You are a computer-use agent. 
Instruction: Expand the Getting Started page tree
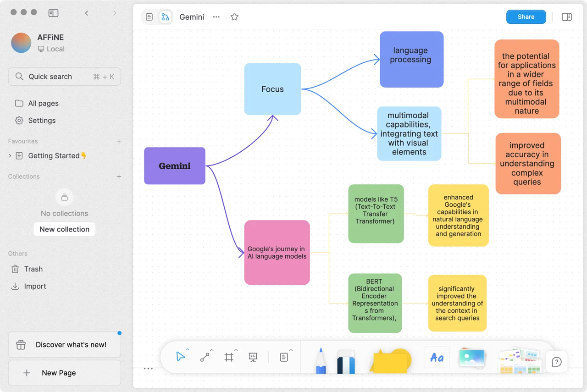pos(10,156)
